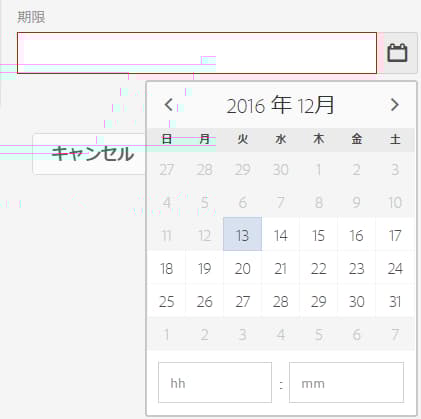This screenshot has height=419, width=421.
Task: Click the 期限 deadline input field
Action: 197,53
